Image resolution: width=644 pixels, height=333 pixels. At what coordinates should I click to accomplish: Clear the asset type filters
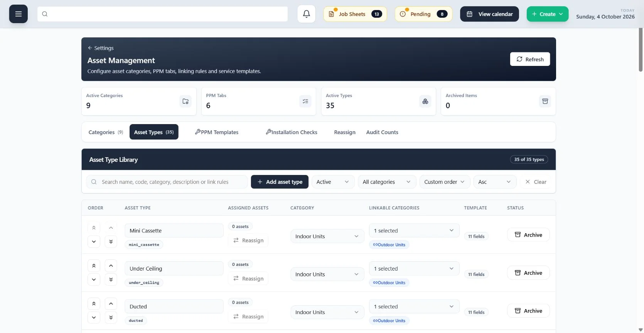536,182
